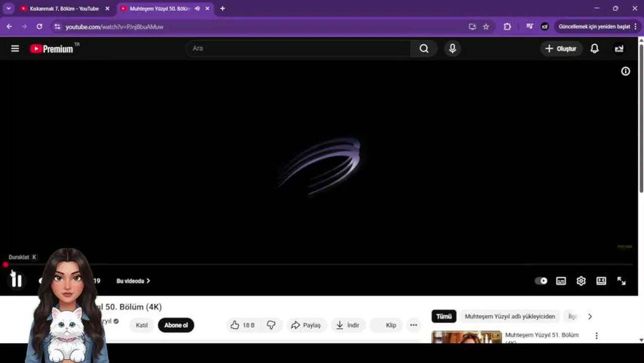Like the video with 18 B likes
644x363 pixels.
(242, 325)
